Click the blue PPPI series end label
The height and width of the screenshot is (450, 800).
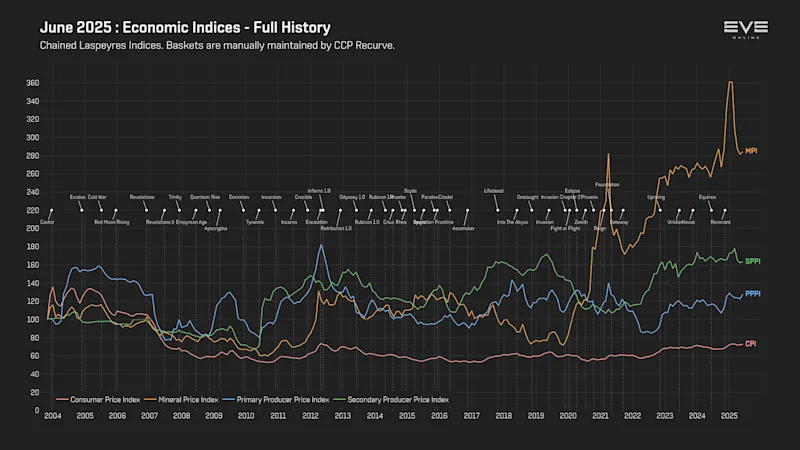point(753,294)
